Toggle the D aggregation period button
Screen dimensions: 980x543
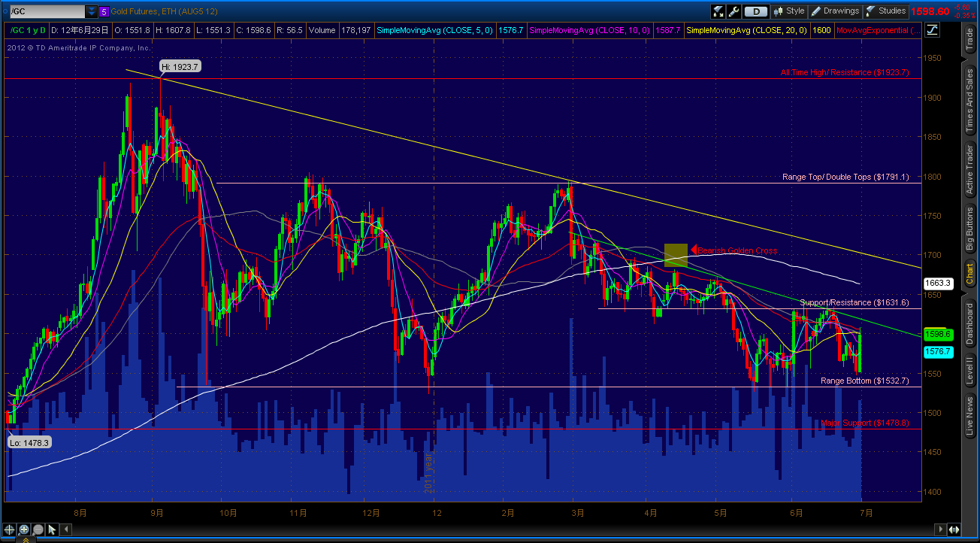[757, 10]
